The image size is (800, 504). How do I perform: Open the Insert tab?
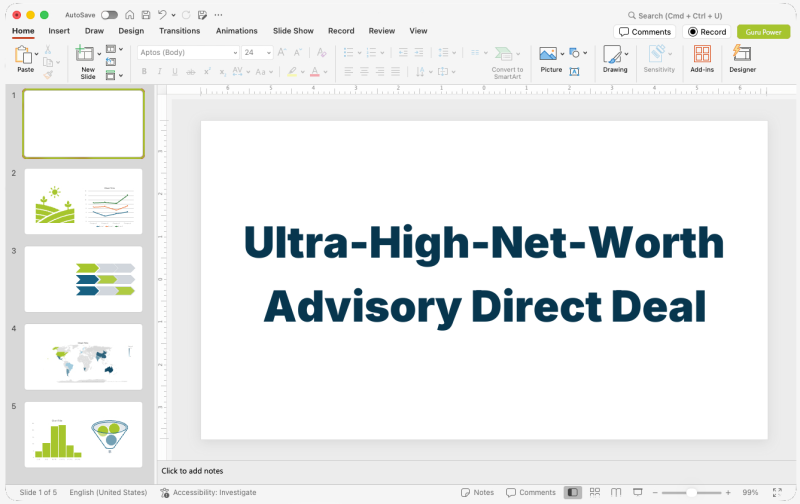(59, 31)
